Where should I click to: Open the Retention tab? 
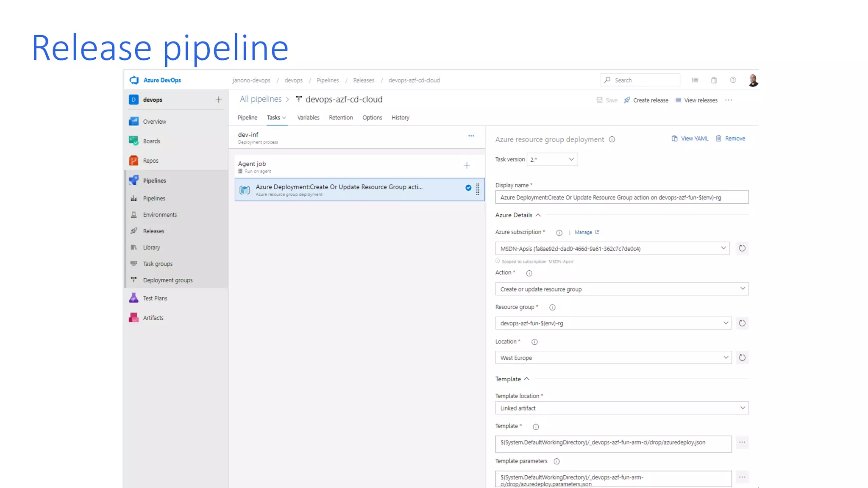pyautogui.click(x=341, y=117)
